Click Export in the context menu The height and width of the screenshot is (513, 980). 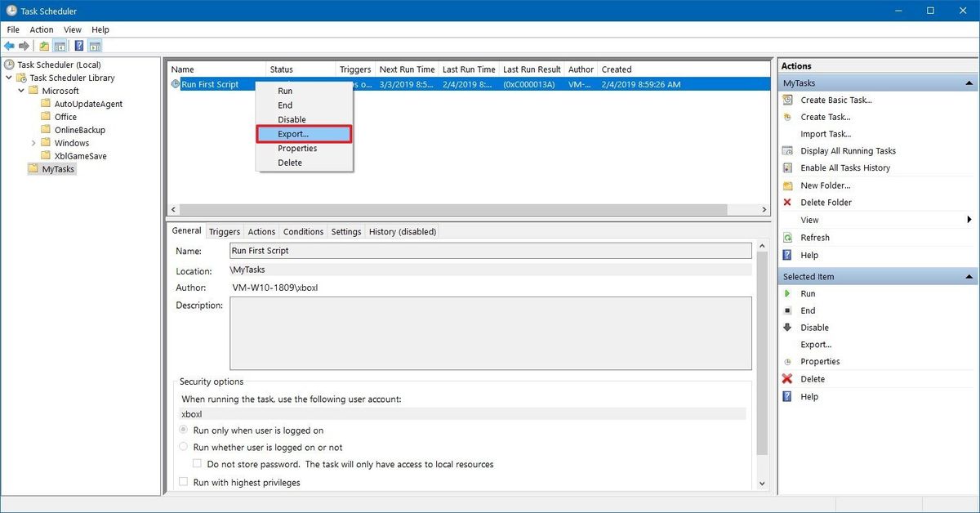pos(292,133)
